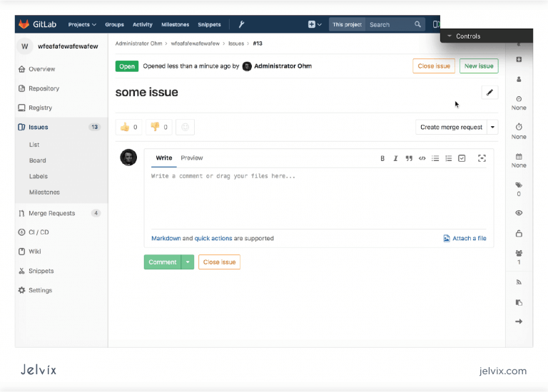Click the top Close issue button

pyautogui.click(x=434, y=66)
